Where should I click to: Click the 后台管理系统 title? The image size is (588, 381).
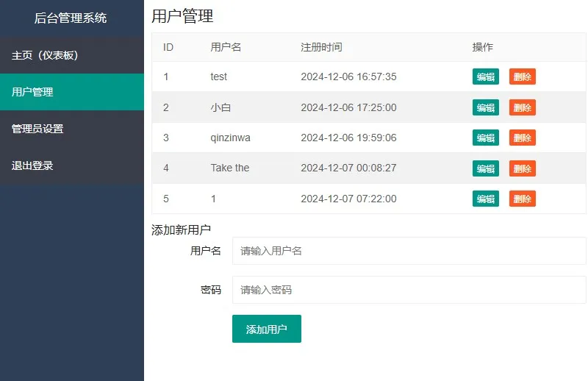[x=71, y=18]
